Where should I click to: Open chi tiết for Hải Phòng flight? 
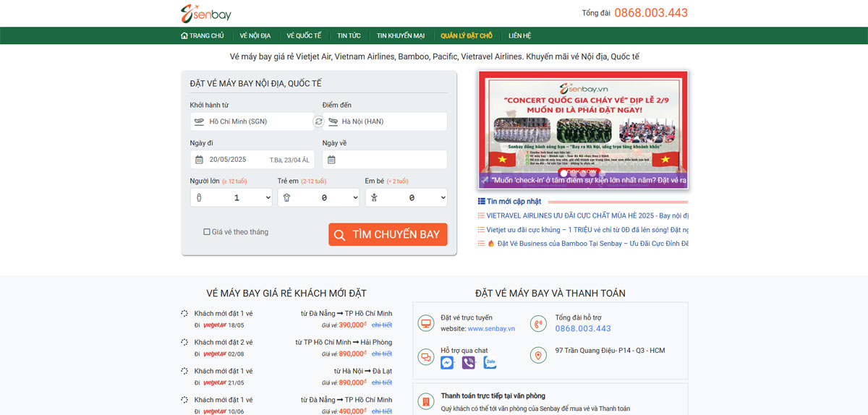coord(382,354)
